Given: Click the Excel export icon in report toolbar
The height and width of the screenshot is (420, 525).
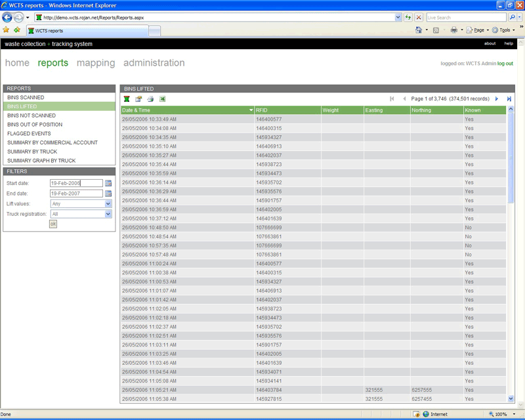Looking at the screenshot, I should [x=162, y=99].
